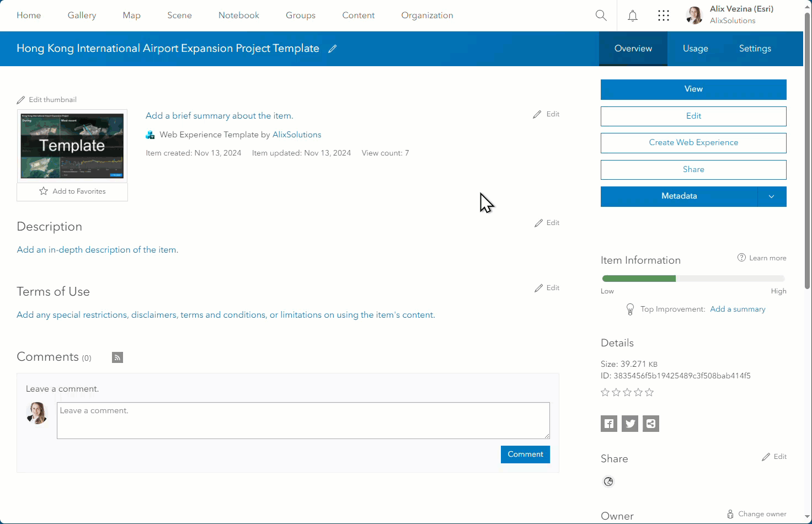Click Create Web Experience button

pyautogui.click(x=693, y=143)
